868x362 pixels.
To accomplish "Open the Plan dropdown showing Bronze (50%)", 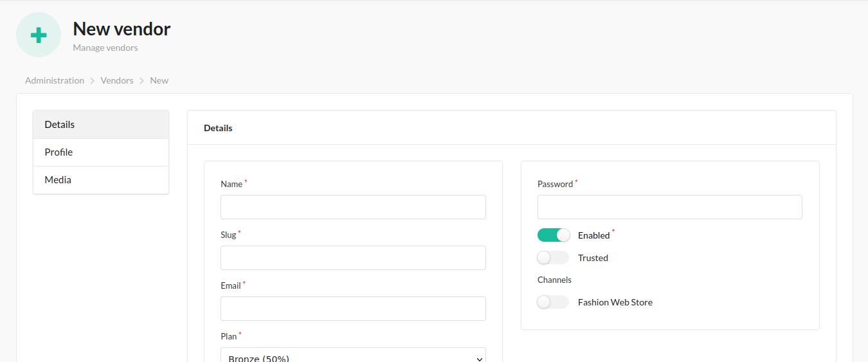I will click(353, 355).
